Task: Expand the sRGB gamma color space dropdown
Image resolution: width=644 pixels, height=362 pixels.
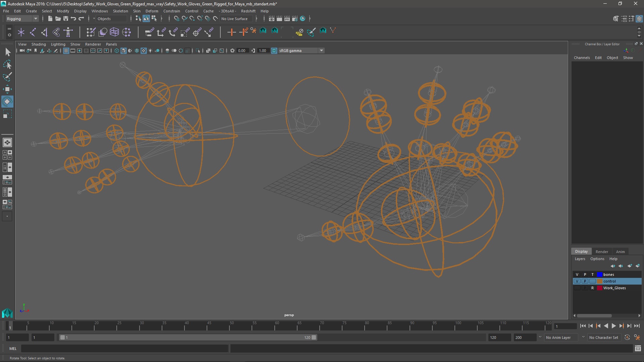Action: [x=321, y=51]
